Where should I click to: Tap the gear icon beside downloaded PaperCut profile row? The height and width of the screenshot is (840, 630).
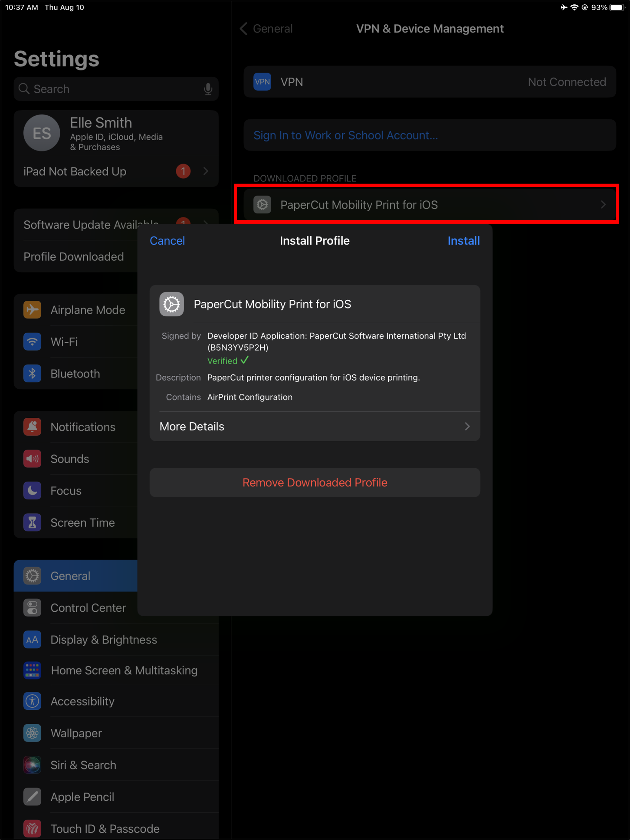[262, 205]
